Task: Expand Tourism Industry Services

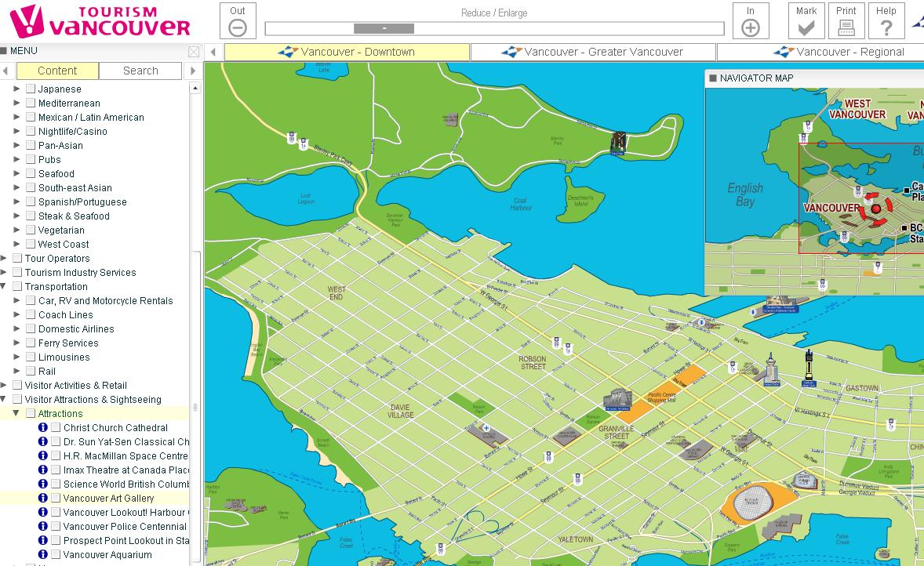Action: coord(4,272)
